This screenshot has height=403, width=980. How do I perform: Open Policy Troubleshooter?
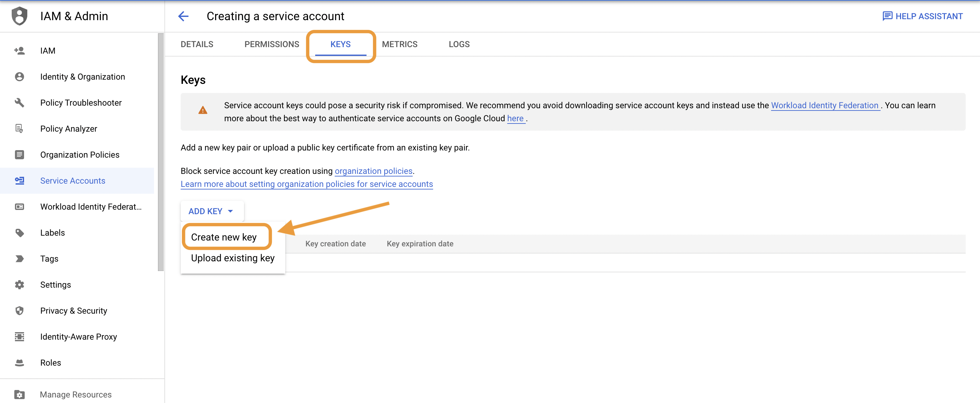[x=77, y=103]
